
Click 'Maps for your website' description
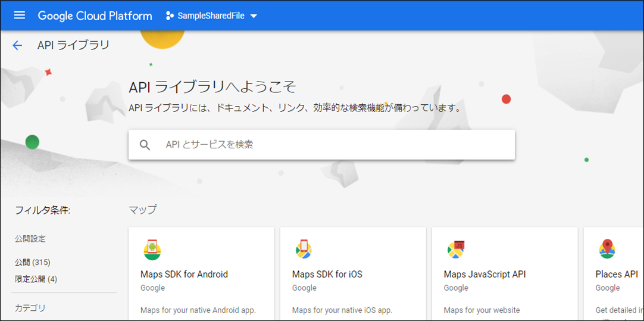[x=482, y=310]
